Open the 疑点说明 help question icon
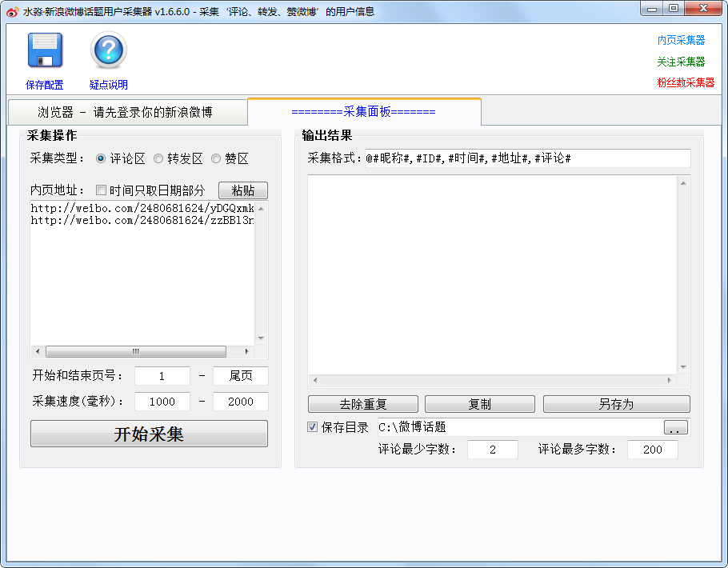The width and height of the screenshot is (728, 568). point(109,50)
